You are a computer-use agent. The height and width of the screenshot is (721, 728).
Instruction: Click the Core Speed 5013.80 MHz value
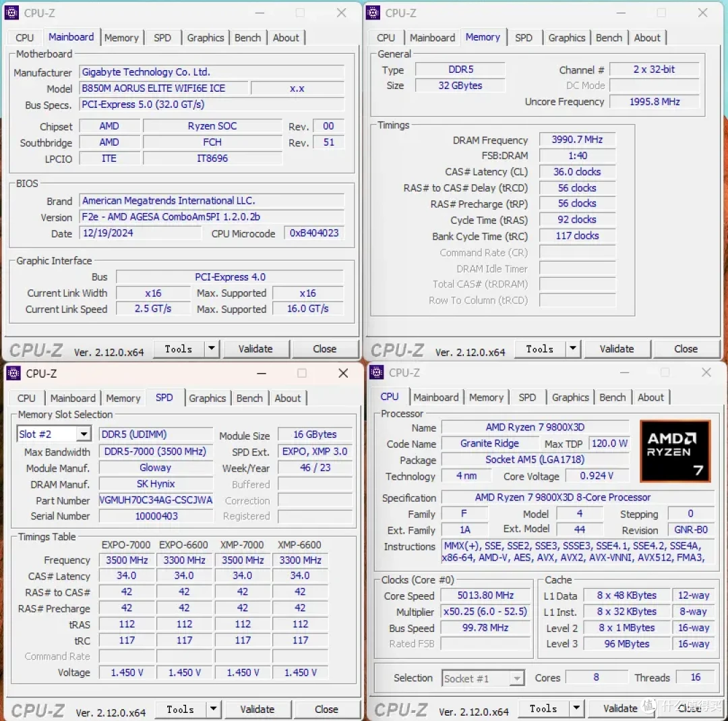pos(485,595)
